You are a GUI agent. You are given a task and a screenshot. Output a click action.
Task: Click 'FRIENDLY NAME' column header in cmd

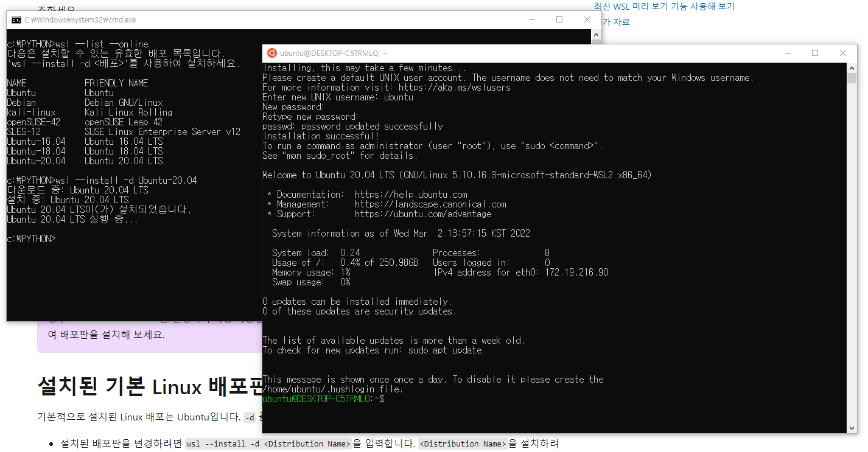[x=116, y=83]
